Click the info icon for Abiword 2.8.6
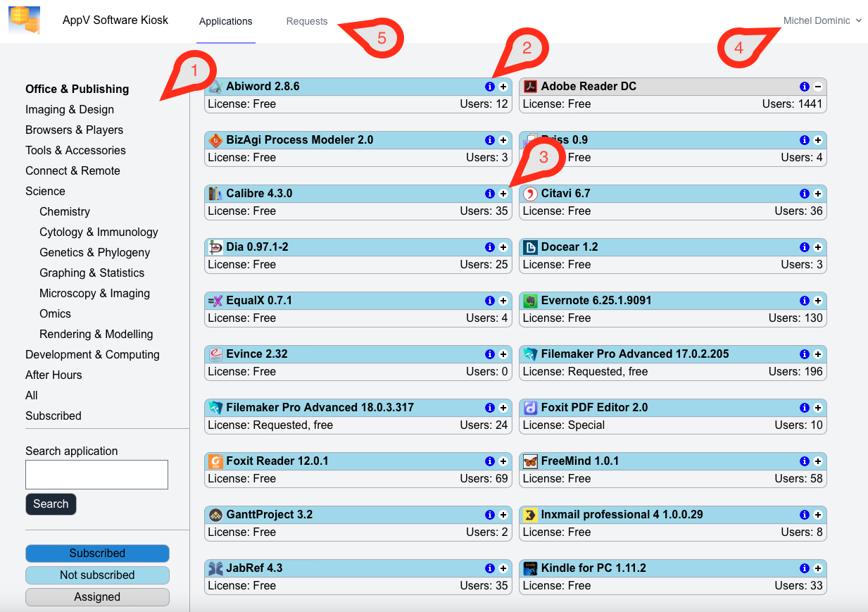 coord(490,87)
